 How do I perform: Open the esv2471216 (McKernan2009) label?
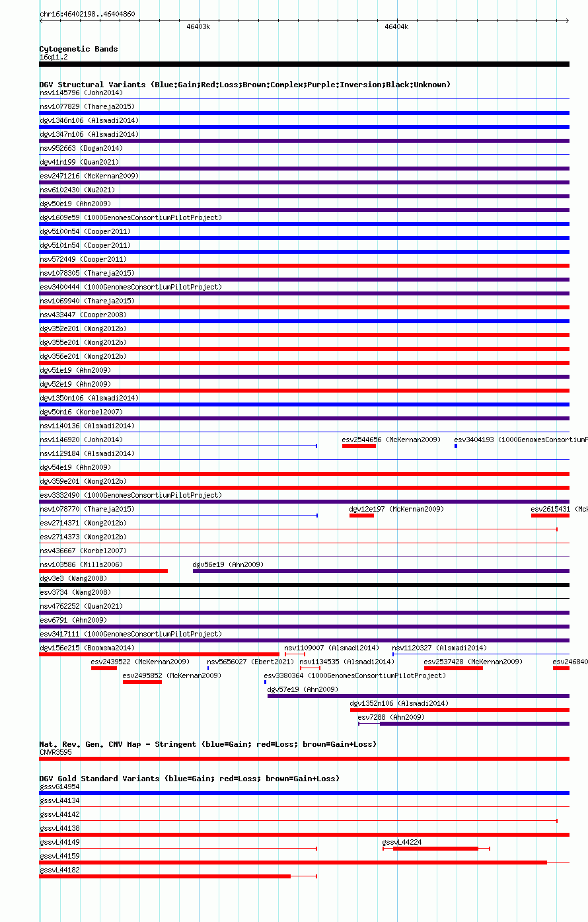click(89, 176)
